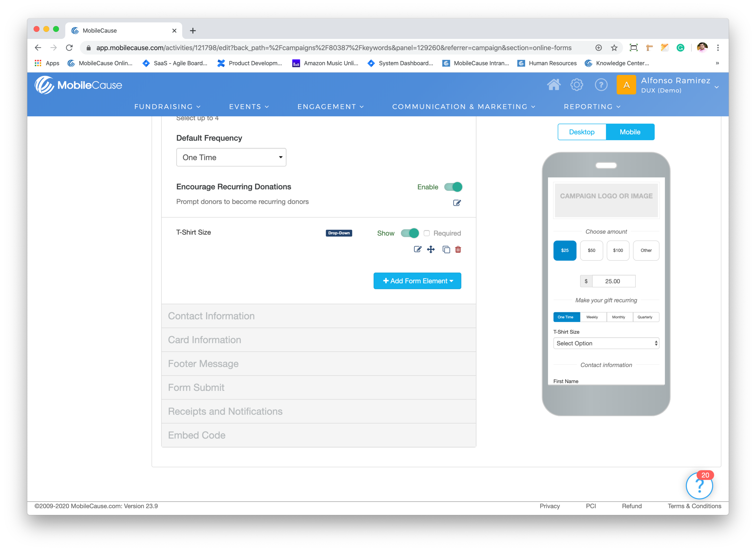Bookmark this page with the star
This screenshot has height=551, width=756.
614,48
